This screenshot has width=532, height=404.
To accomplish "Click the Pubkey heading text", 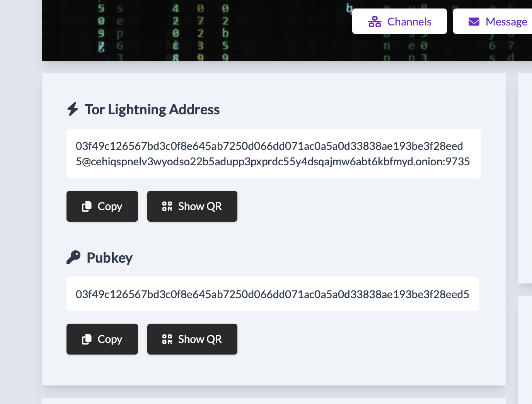I will tap(109, 258).
